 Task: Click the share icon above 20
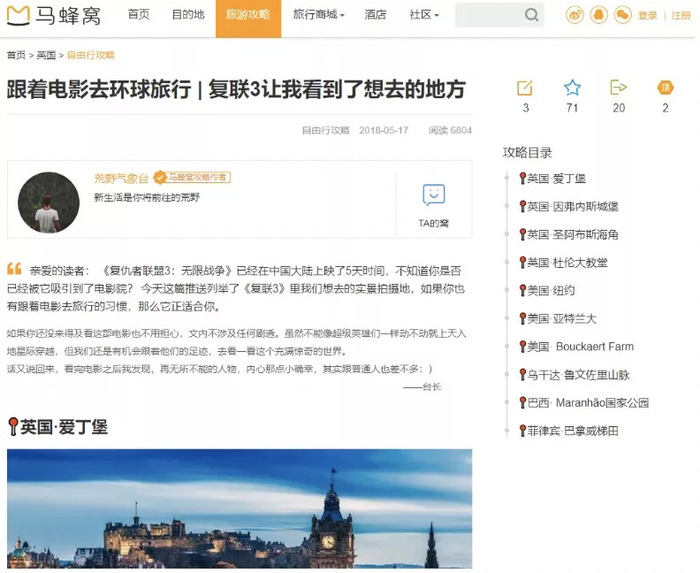618,87
